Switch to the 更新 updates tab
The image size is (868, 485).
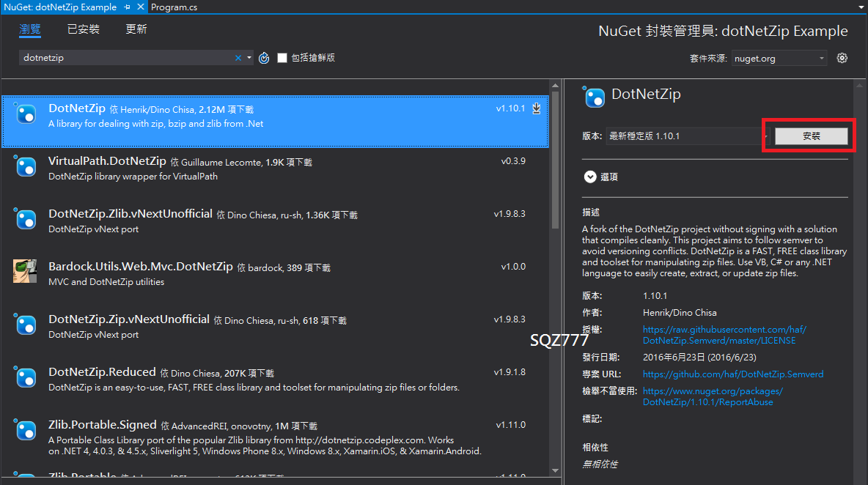pyautogui.click(x=136, y=29)
